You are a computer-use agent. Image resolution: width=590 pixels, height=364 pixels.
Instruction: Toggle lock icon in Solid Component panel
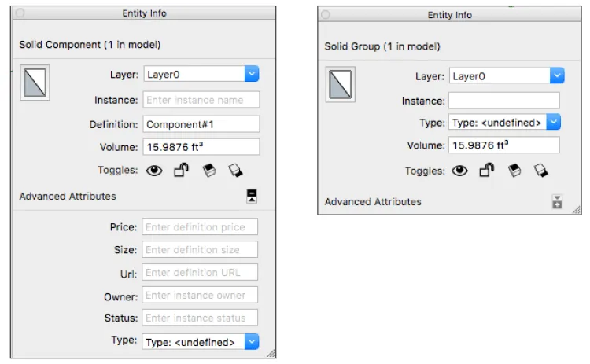182,170
